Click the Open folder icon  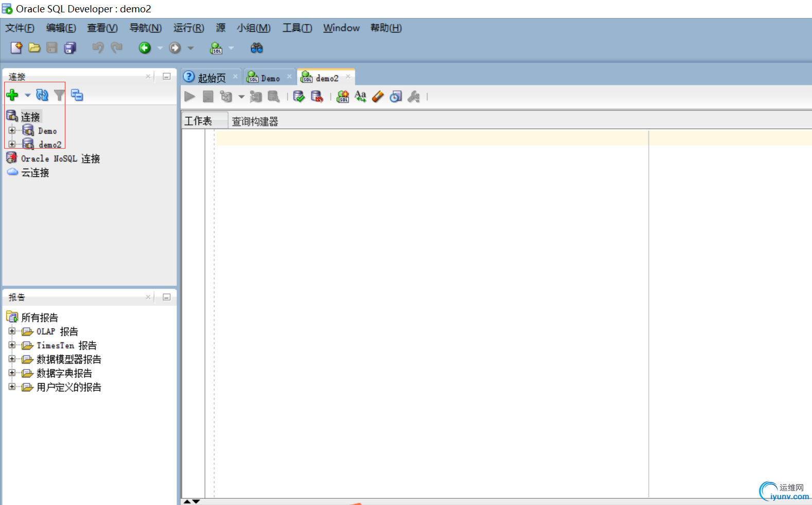(34, 48)
